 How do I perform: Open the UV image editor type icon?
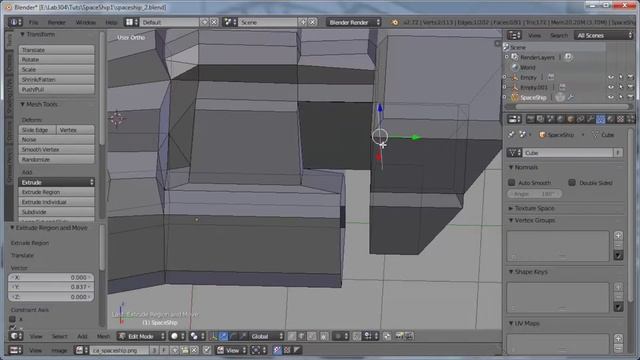tap(16, 350)
